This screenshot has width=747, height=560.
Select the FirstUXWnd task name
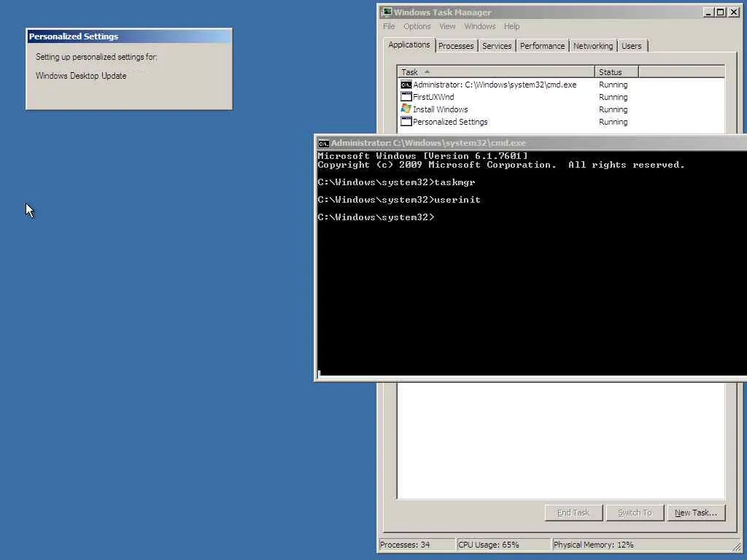coord(433,97)
